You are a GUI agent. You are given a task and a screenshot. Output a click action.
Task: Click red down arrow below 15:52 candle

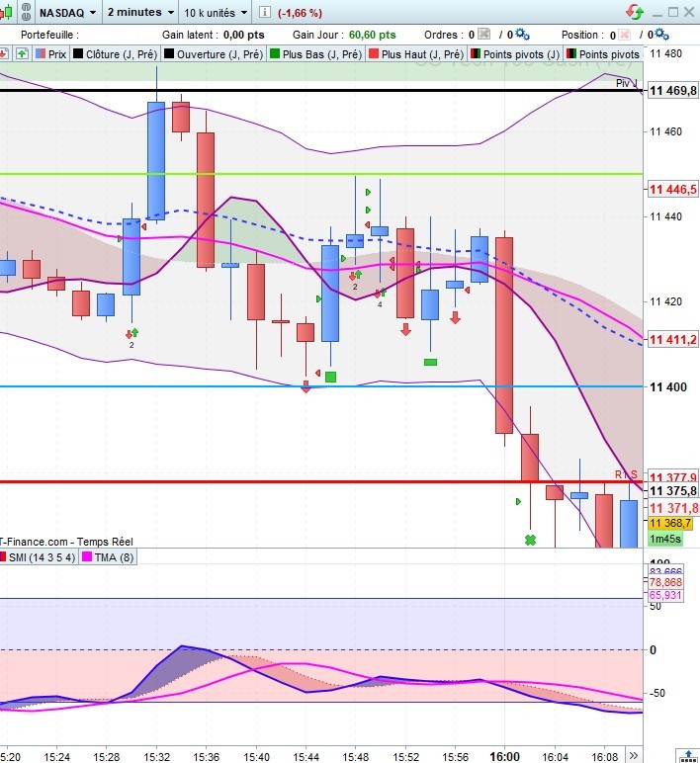pyautogui.click(x=405, y=330)
